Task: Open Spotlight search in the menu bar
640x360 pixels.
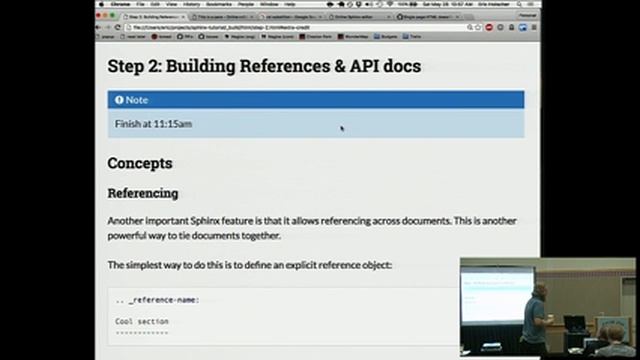Action: click(519, 4)
